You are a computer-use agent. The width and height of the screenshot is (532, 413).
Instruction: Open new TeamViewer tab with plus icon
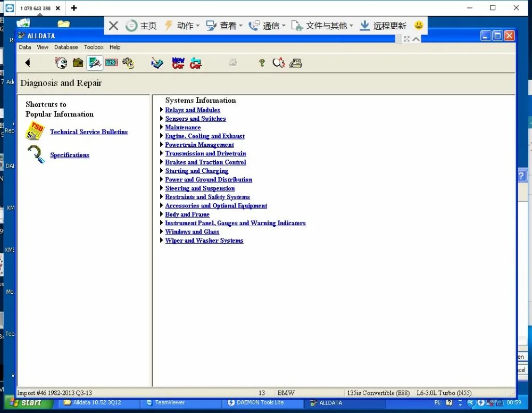74,8
